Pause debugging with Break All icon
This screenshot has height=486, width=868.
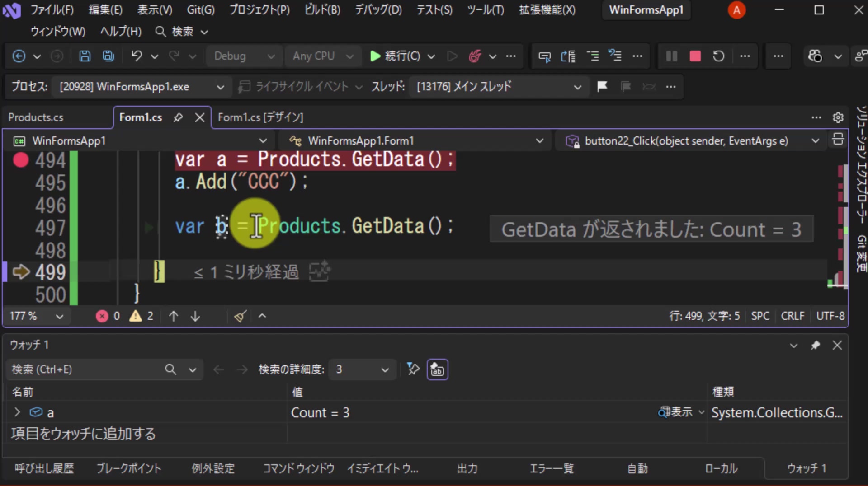pyautogui.click(x=671, y=56)
